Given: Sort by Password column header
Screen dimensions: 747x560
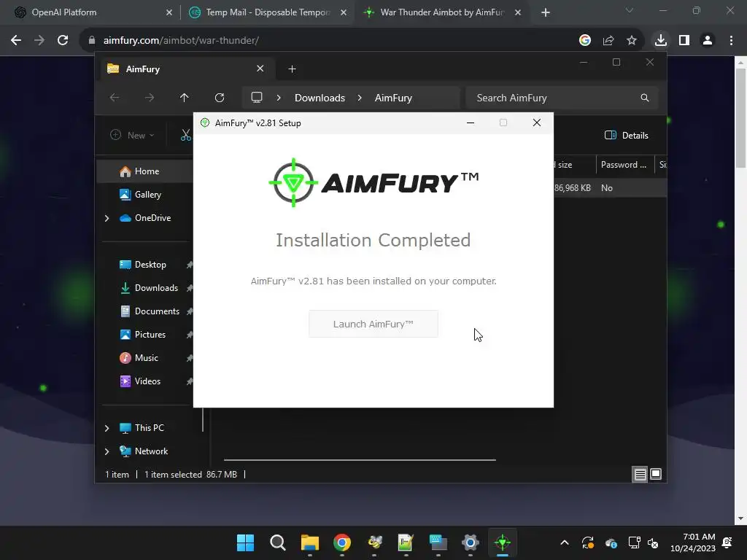Looking at the screenshot, I should tap(624, 165).
